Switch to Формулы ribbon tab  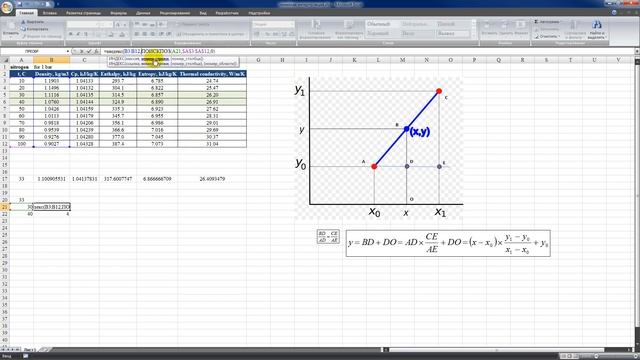[x=118, y=13]
